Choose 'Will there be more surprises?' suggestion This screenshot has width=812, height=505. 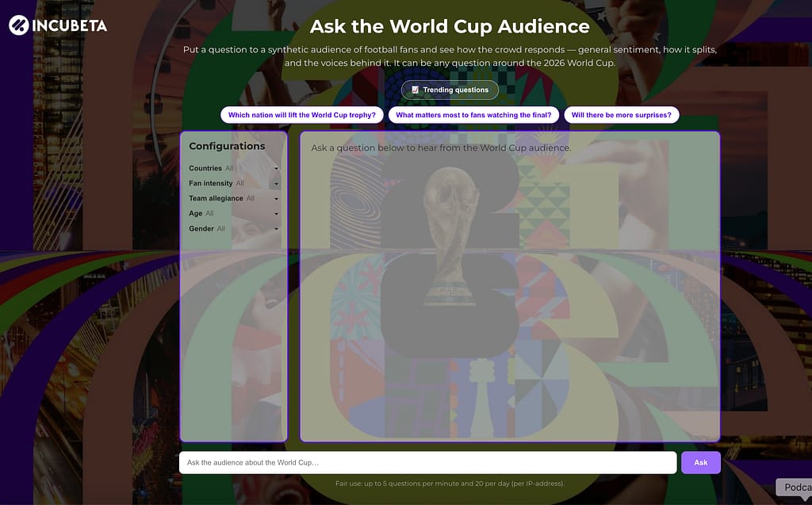pos(622,115)
